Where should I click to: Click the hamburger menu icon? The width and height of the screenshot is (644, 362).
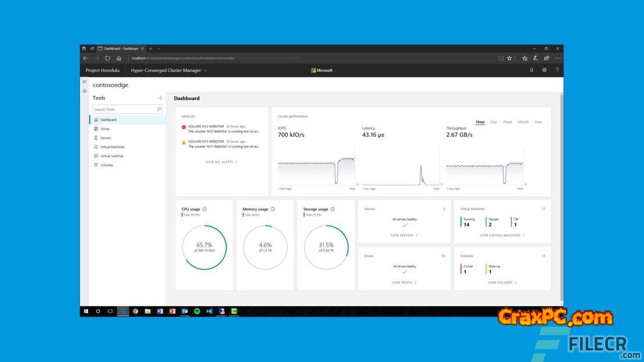pos(85,81)
